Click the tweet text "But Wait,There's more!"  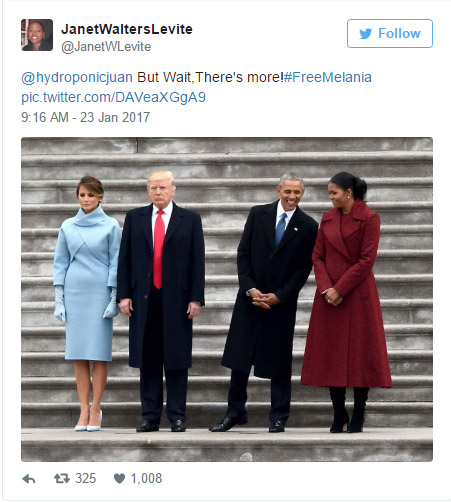click(x=210, y=77)
